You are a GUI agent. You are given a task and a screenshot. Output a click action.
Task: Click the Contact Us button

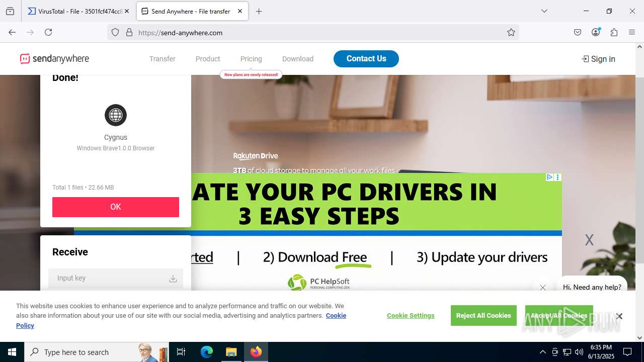[x=366, y=59]
